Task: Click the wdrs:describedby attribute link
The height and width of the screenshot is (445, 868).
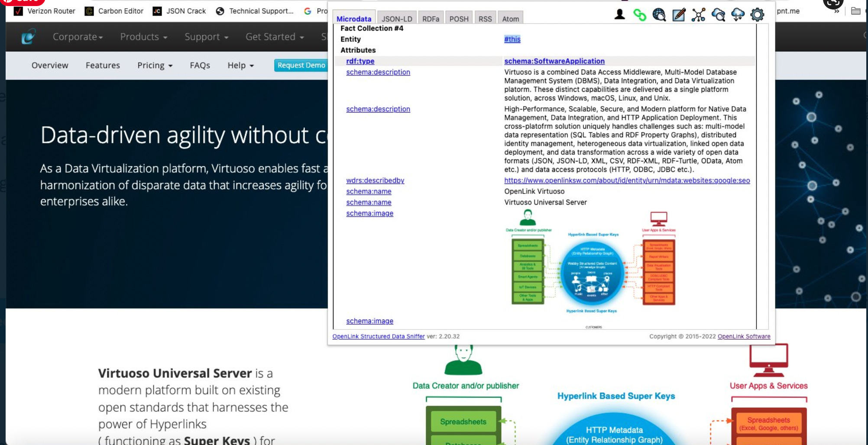Action: coord(375,181)
